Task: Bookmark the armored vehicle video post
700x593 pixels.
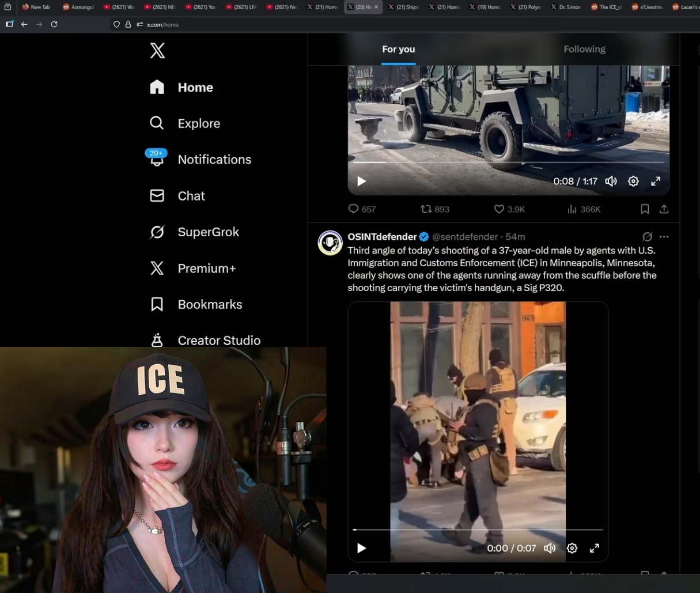Action: [645, 209]
